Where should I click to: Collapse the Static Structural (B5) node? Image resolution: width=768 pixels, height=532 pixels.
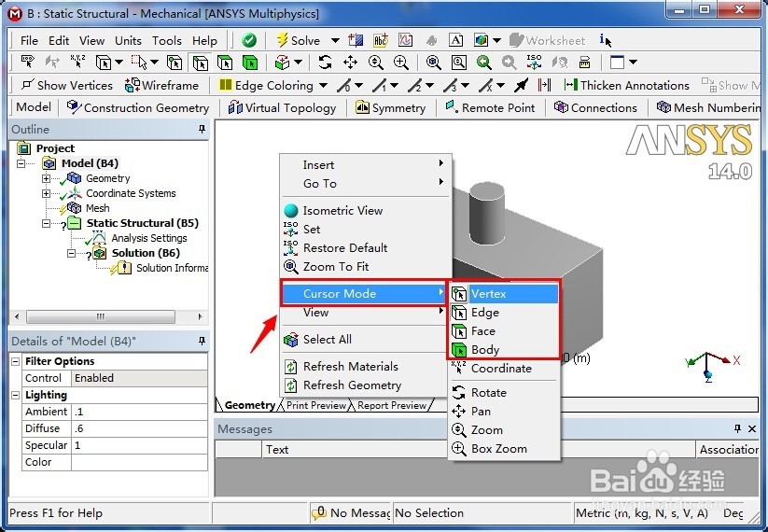click(x=46, y=224)
